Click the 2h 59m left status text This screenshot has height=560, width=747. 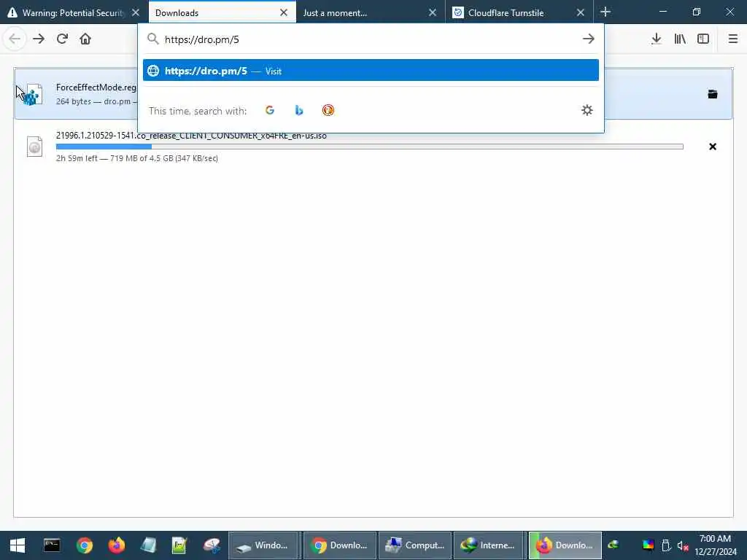pos(136,158)
